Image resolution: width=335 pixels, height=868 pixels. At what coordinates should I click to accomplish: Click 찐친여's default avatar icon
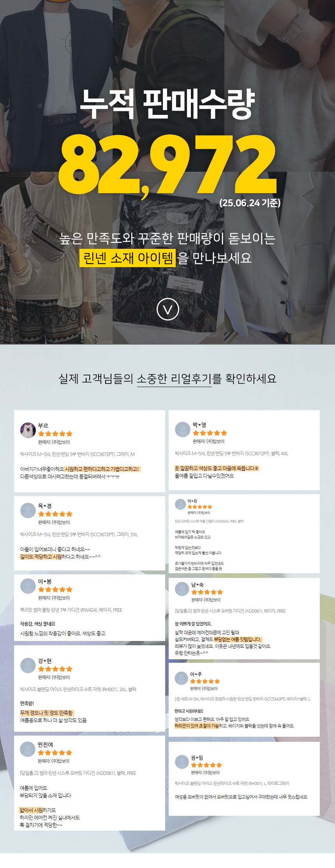point(28,749)
